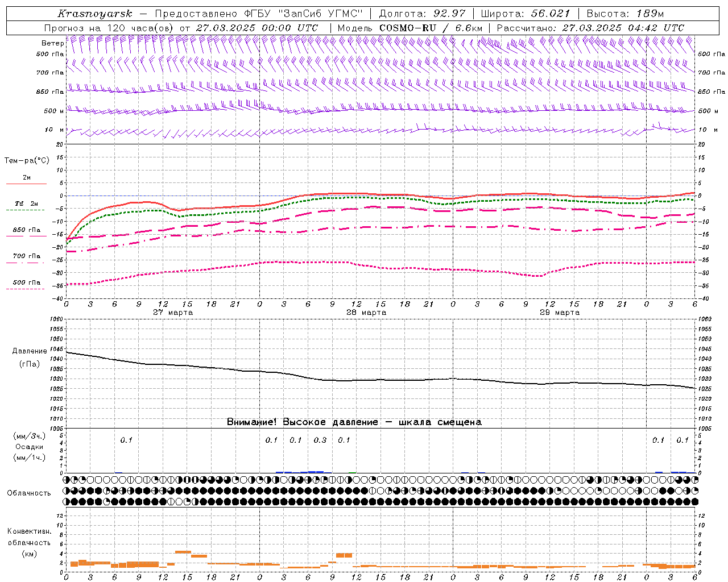The image size is (728, 582).
Task: Click the 'Осадки' precipitation label
Action: coord(30,447)
